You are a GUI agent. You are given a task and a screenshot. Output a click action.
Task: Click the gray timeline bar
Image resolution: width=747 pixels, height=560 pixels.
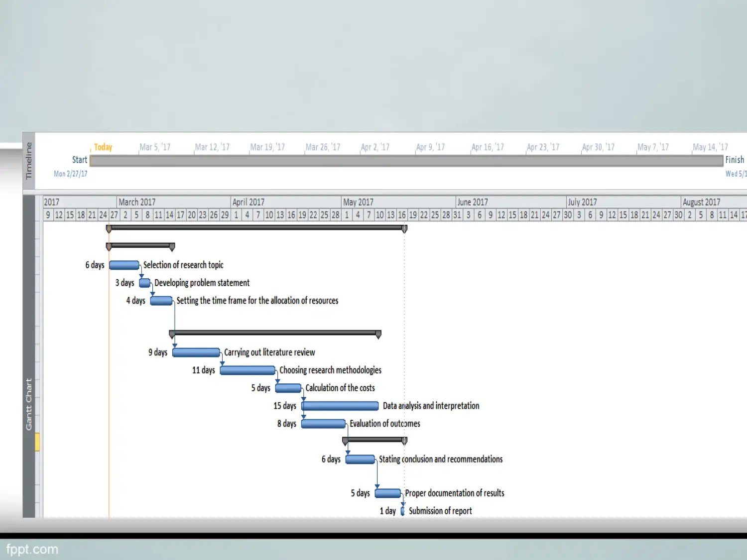[406, 161]
